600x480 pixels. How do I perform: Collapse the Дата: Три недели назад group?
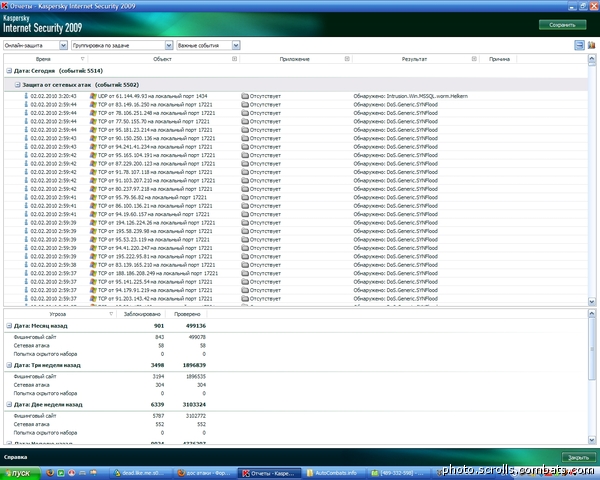coord(9,365)
